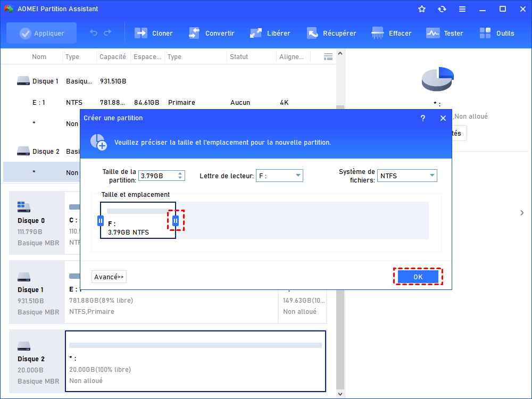Click the refresh icon in title bar
532x399 pixels.
coord(442,9)
